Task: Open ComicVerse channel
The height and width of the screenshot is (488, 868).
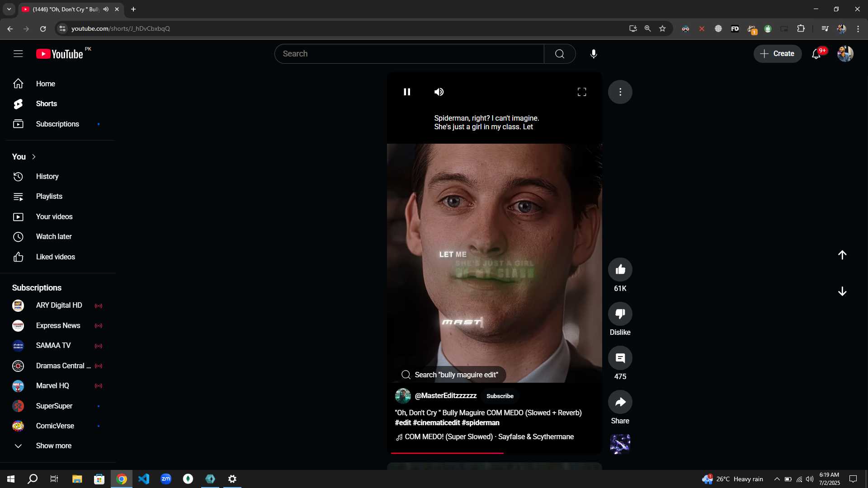Action: pos(58,426)
